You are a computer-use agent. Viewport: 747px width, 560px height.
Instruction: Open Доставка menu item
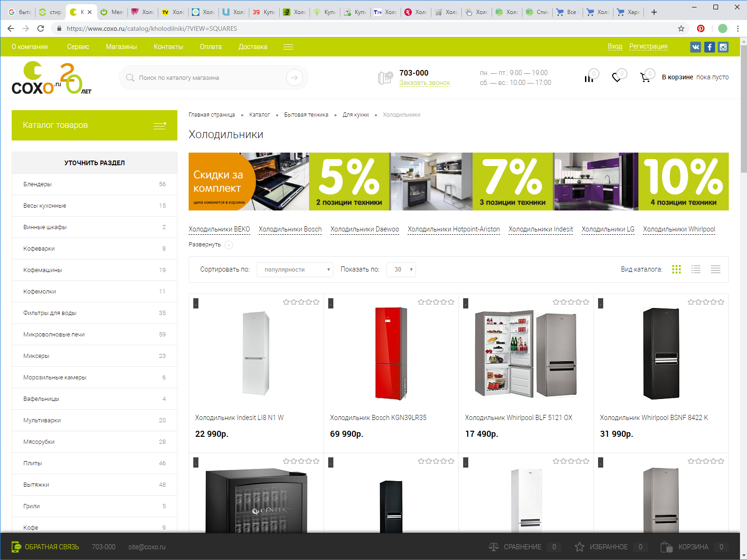253,47
